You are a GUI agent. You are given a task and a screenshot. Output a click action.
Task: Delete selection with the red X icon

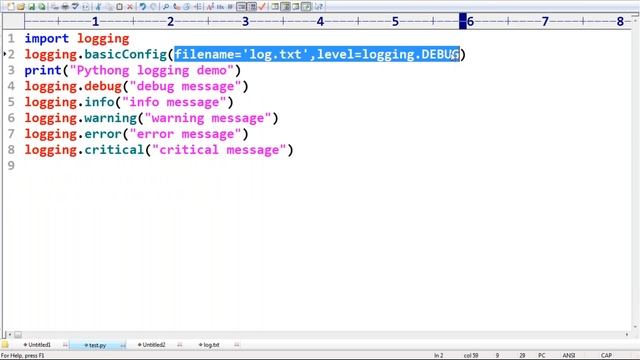(130, 7)
